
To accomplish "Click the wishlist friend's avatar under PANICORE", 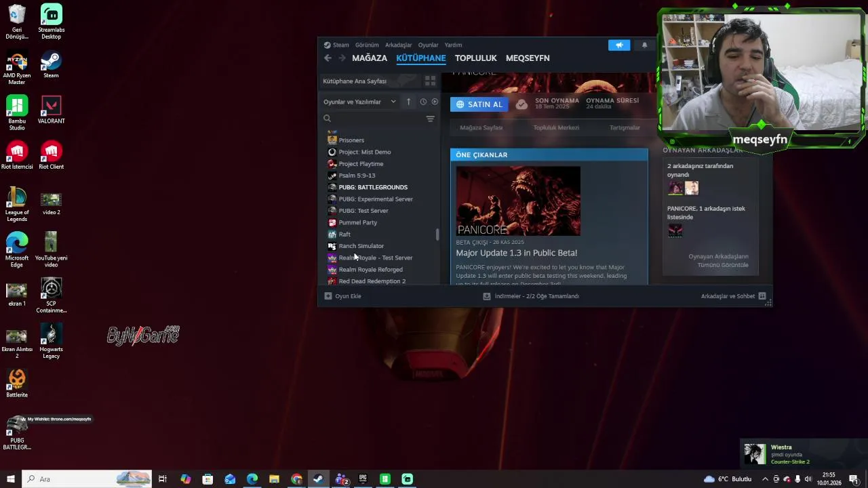I will pyautogui.click(x=675, y=230).
